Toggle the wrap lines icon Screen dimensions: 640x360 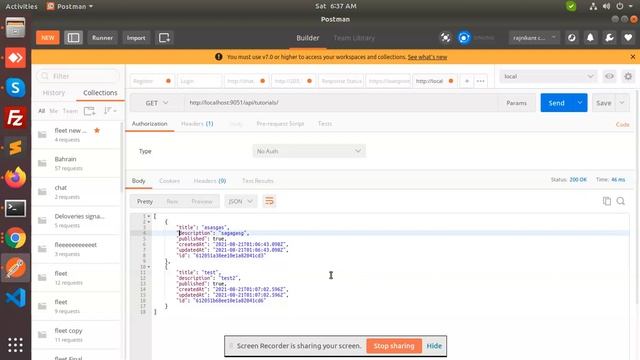(x=269, y=201)
